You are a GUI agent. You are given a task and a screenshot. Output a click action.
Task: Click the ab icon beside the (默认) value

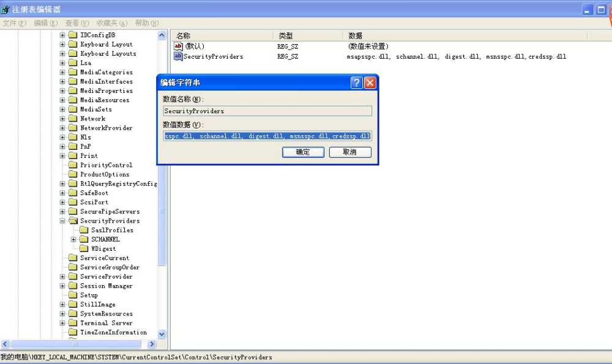177,46
